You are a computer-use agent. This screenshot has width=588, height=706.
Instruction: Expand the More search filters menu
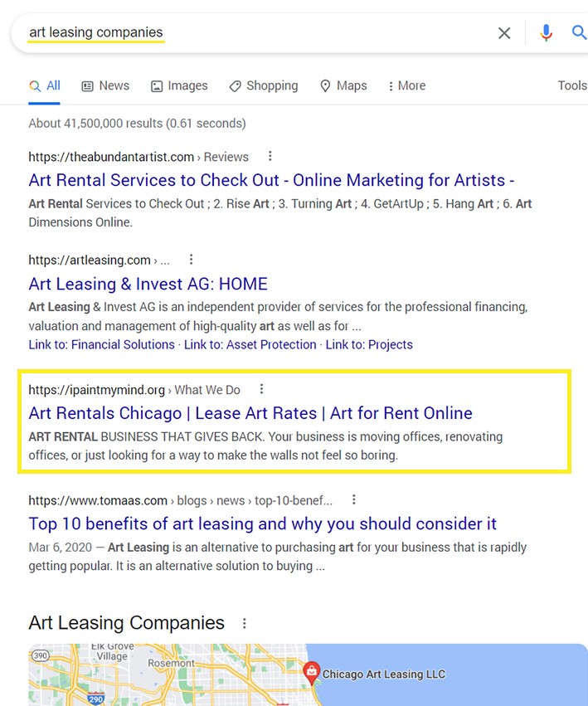(406, 85)
